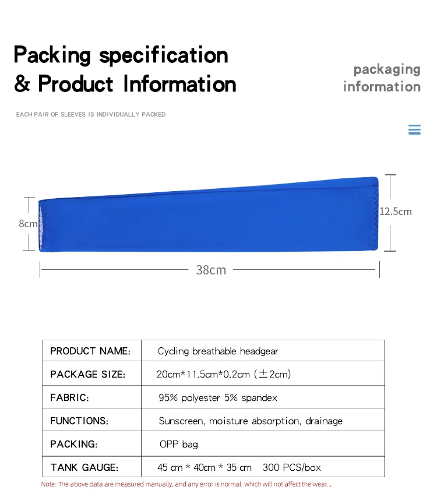Click the red note text below table

pos(186,484)
